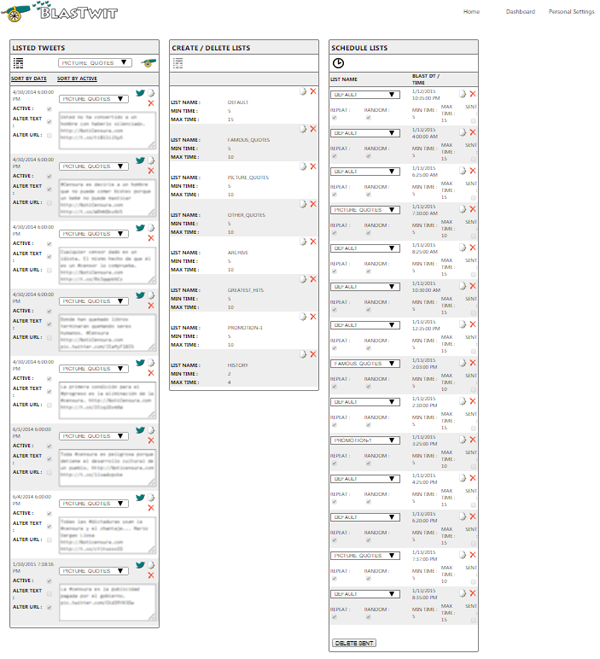Click the list icon under Listed Tweets heading

(18, 63)
